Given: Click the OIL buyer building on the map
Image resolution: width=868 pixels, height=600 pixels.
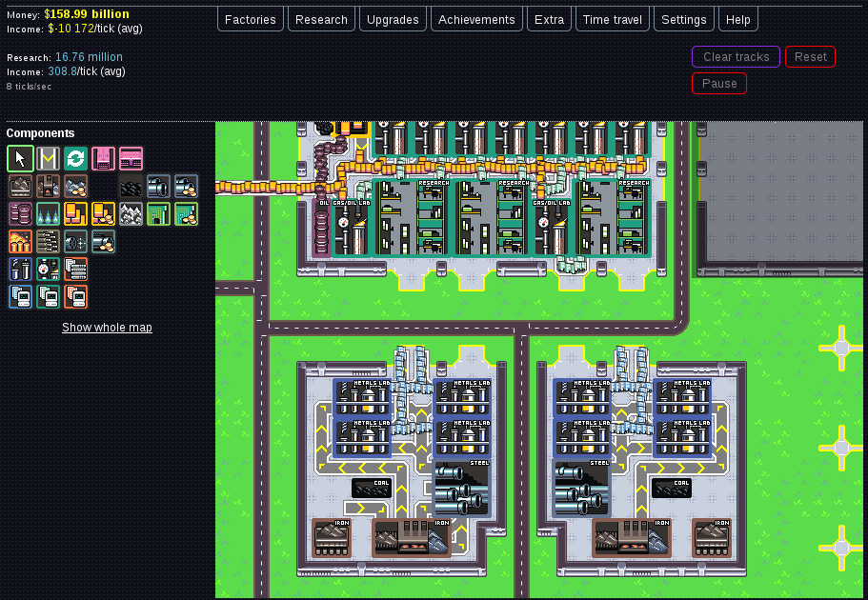Looking at the screenshot, I should pyautogui.click(x=322, y=228).
